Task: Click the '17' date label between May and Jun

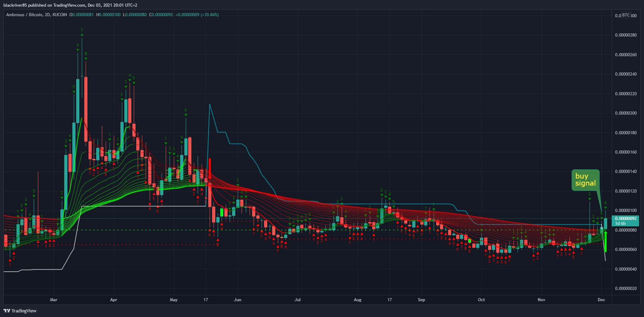Action: (206, 300)
